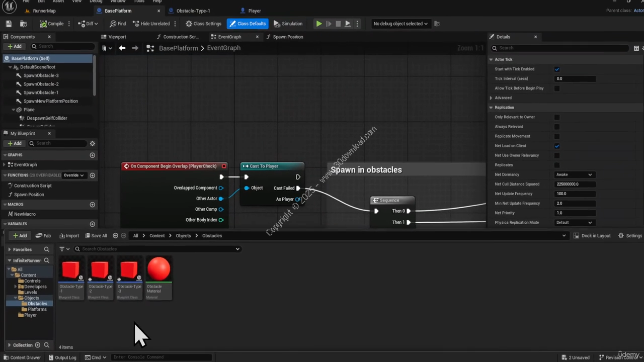Viewport: 644px width, 362px height.
Task: Switch to the RunnerMap tab
Action: point(44,11)
